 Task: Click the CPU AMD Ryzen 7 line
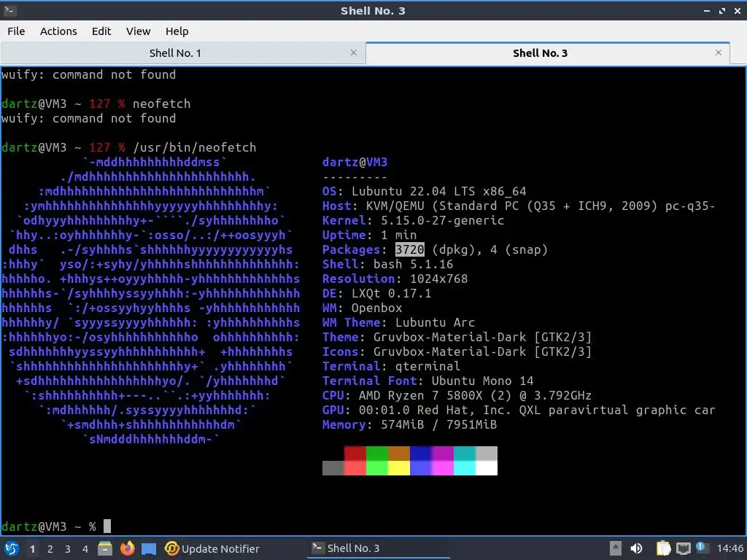(x=457, y=396)
